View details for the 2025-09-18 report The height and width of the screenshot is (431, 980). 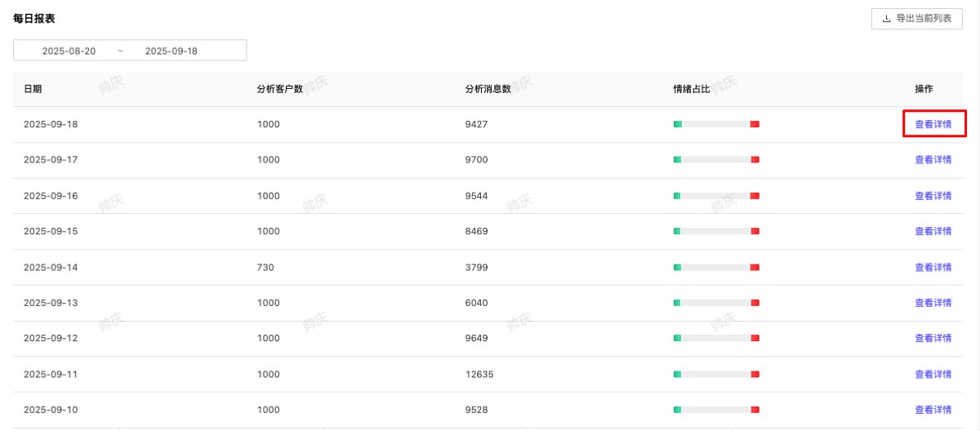933,125
